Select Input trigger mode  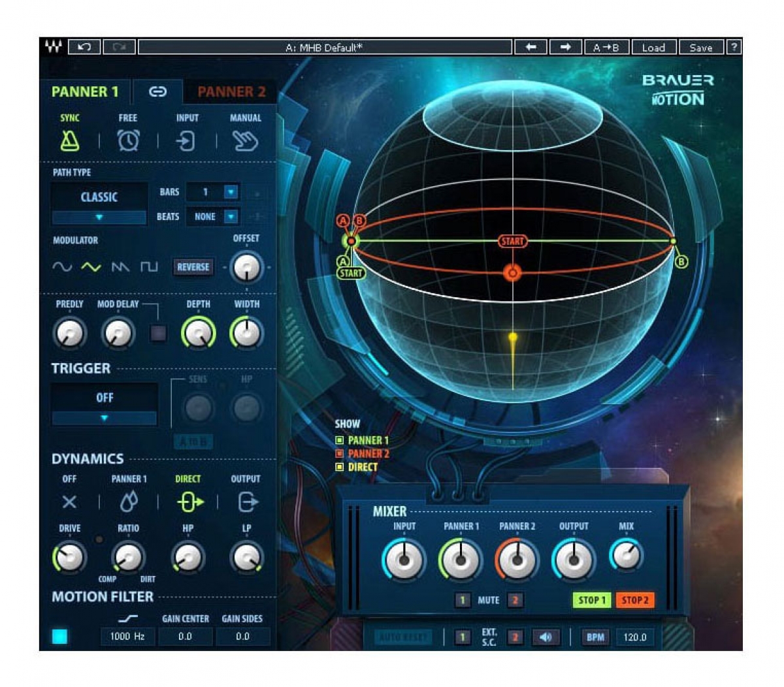(187, 140)
